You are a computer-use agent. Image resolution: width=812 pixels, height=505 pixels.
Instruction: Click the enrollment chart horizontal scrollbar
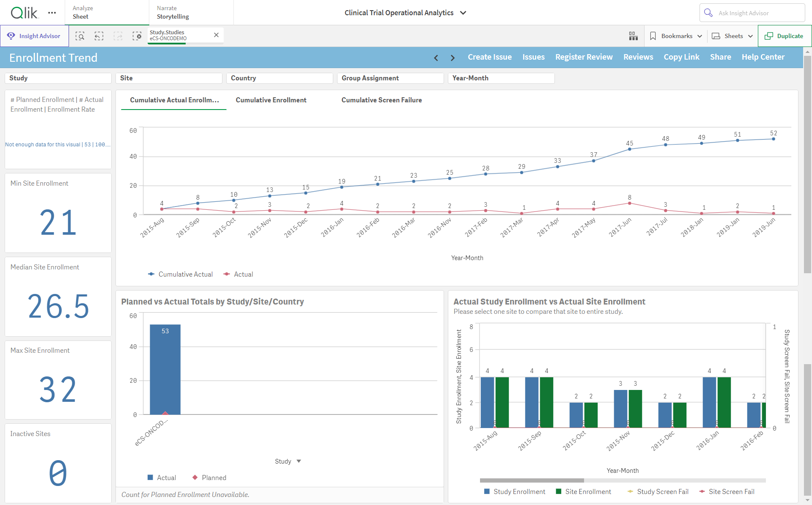click(x=532, y=480)
